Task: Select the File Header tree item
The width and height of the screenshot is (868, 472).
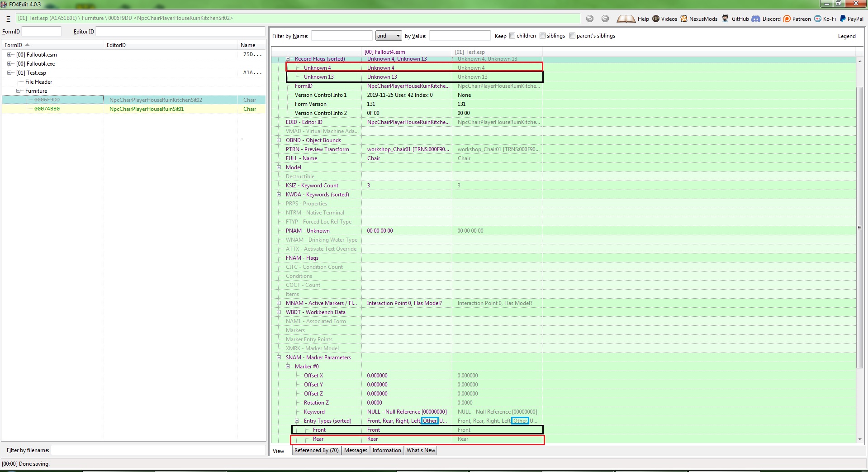Action: (38, 82)
